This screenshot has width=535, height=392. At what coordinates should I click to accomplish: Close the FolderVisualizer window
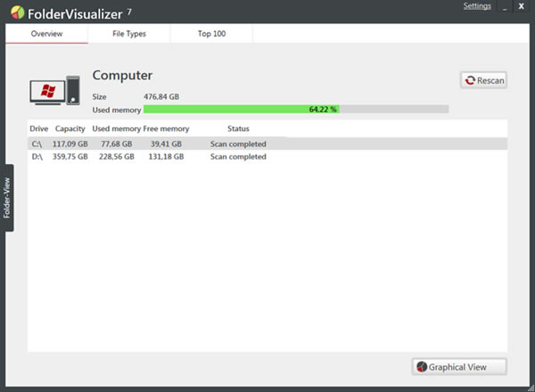[x=521, y=6]
